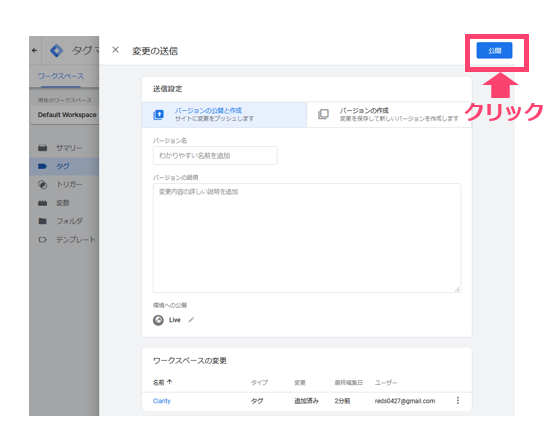Open サマリー in the sidebar
Image resolution: width=552 pixels, height=435 pixels.
tap(69, 148)
